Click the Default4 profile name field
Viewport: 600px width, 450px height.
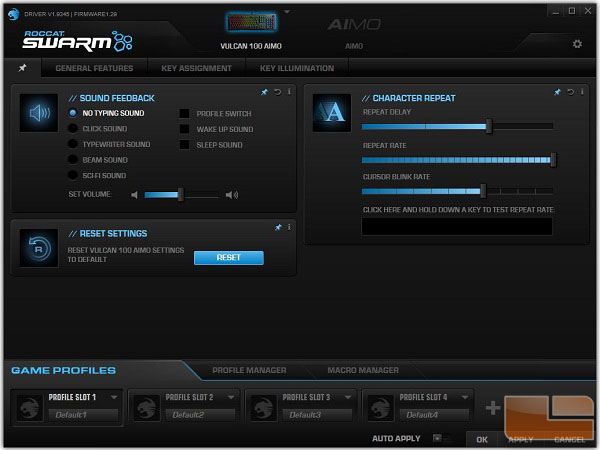(x=434, y=415)
